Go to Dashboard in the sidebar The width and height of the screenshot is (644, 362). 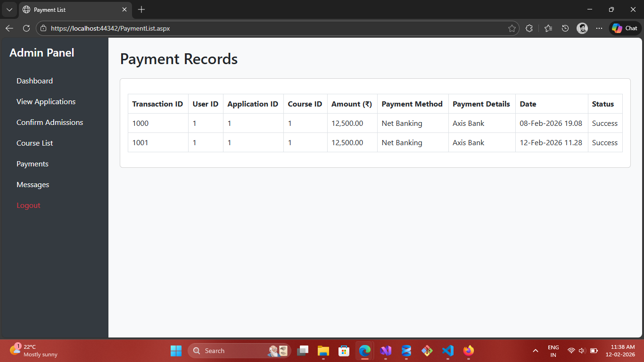click(x=34, y=81)
